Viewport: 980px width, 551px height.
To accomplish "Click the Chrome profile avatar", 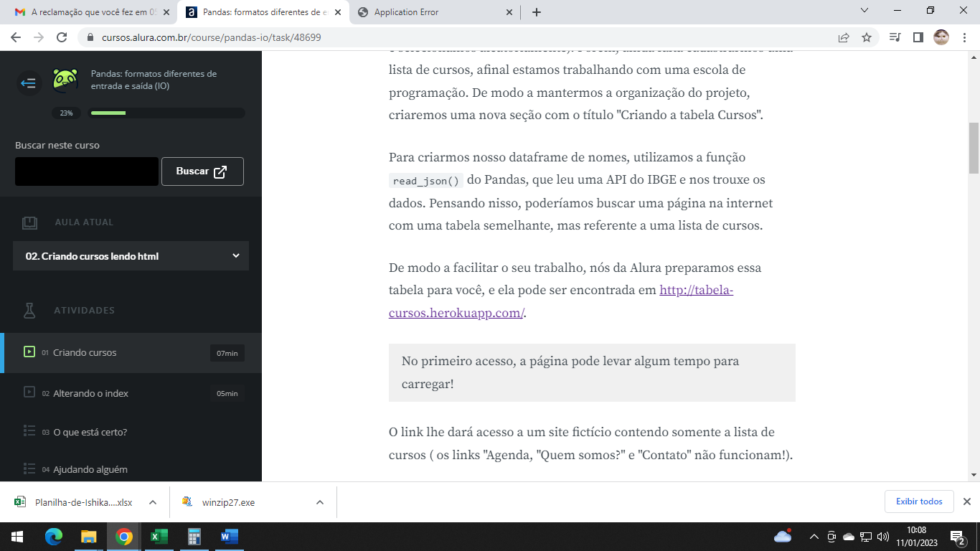I will click(x=941, y=37).
